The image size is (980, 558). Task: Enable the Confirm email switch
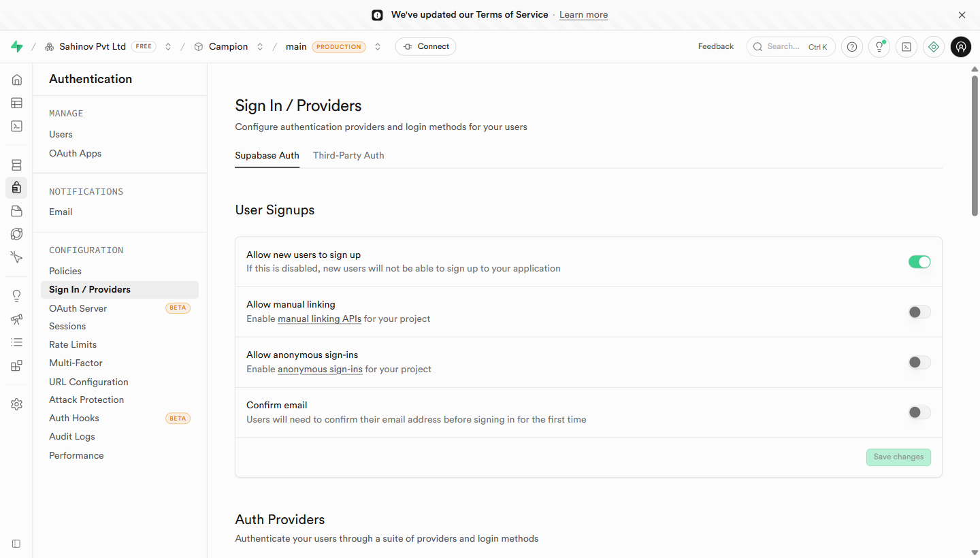coord(919,412)
